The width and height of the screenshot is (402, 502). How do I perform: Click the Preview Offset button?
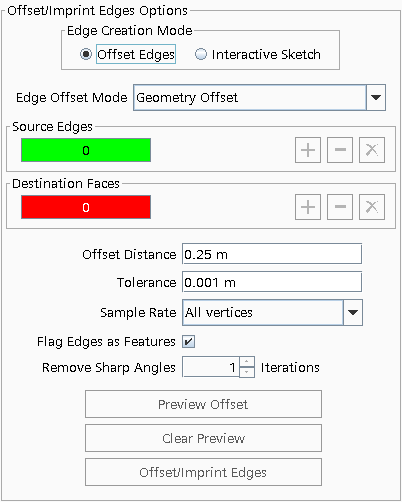[x=203, y=404]
